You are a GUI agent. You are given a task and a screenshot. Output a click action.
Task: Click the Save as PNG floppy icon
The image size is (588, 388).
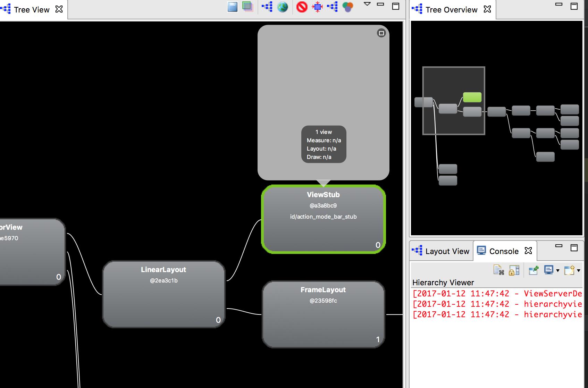[232, 7]
